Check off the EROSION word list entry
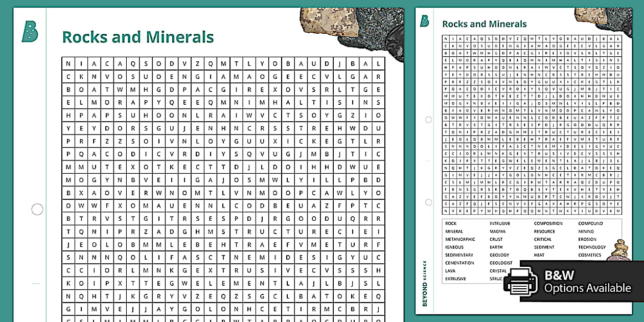644x322 pixels. (588, 239)
